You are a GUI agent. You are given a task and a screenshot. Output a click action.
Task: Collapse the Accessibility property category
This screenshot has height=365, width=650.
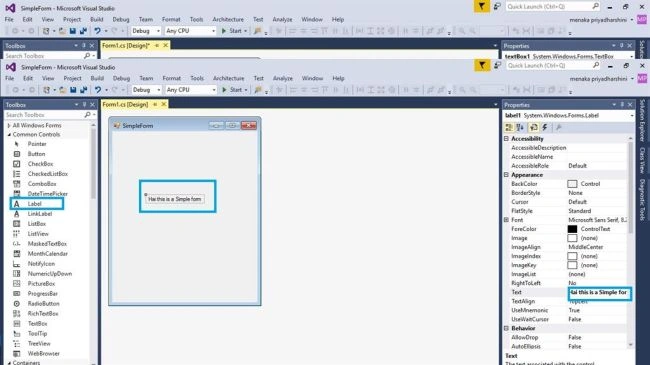pyautogui.click(x=506, y=139)
